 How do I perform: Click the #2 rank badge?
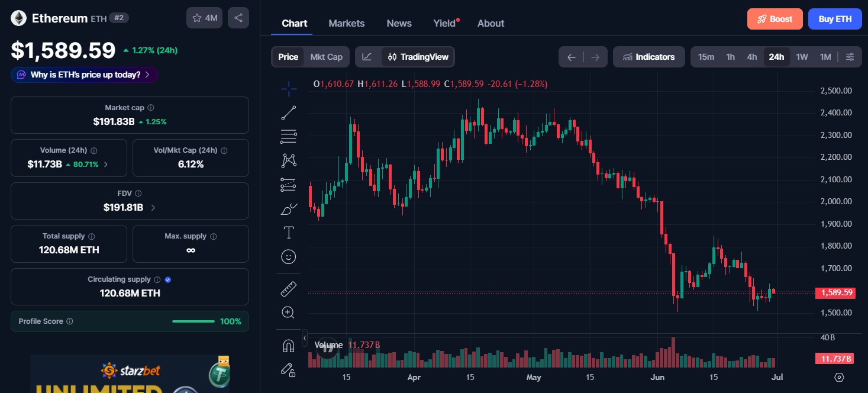click(119, 18)
